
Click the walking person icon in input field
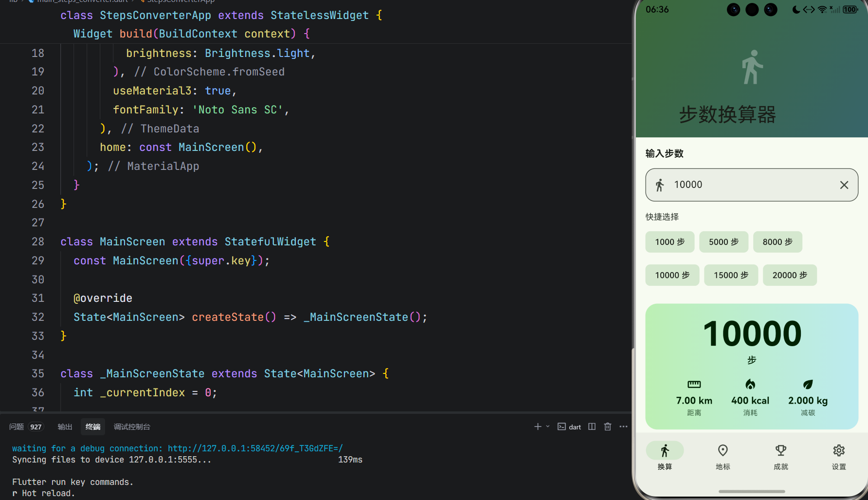coord(660,185)
